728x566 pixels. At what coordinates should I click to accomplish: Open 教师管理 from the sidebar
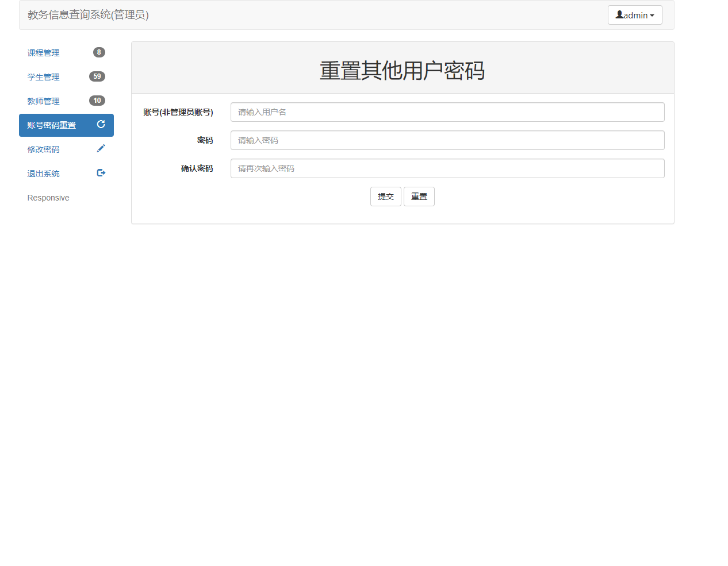point(43,101)
